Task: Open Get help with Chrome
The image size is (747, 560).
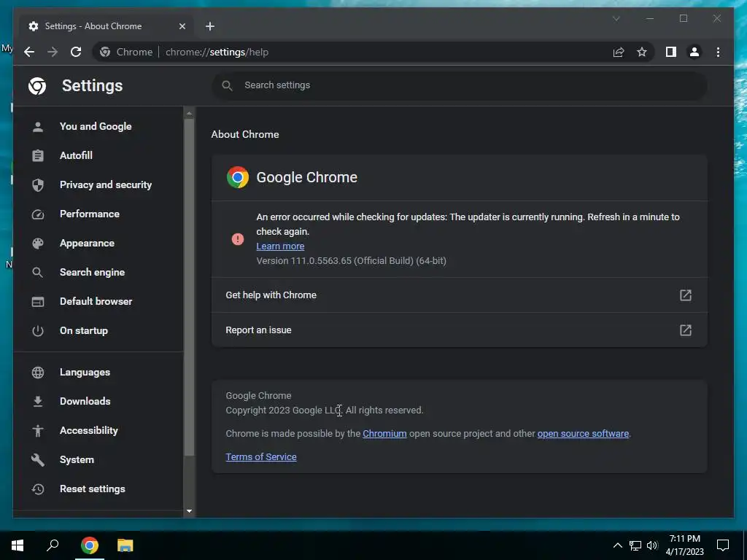Action: (460, 295)
